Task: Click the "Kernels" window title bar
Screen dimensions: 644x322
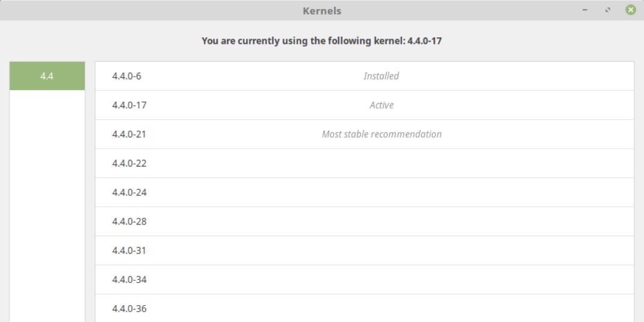Action: [x=321, y=10]
